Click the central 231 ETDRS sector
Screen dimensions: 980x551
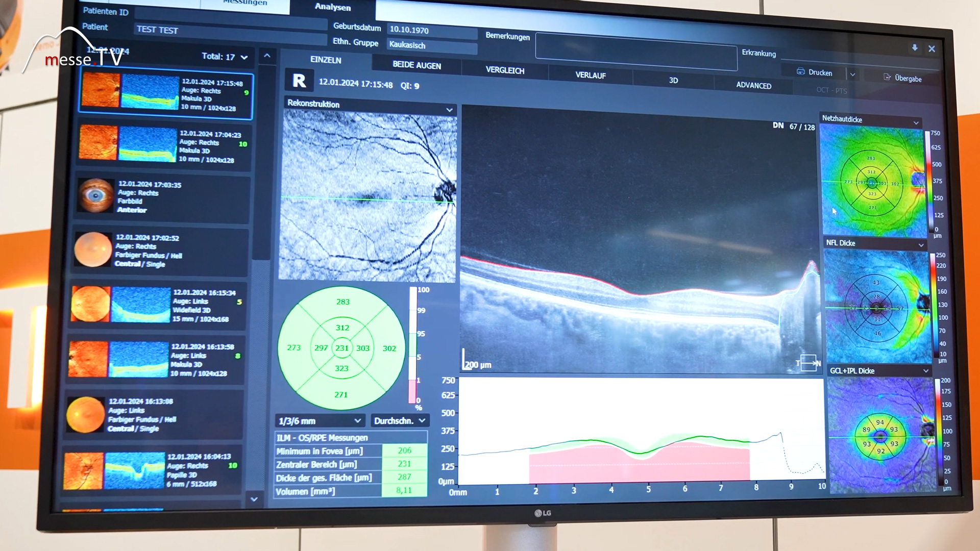342,348
